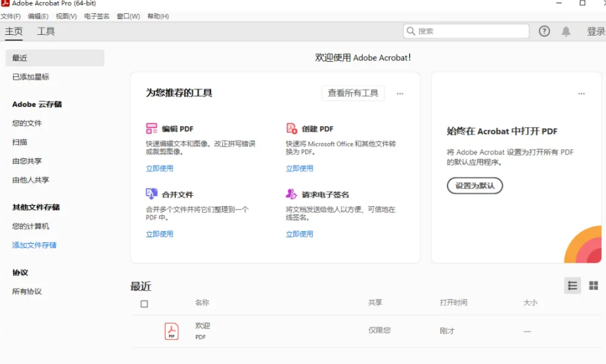This screenshot has width=606, height=364.
Task: Click the 欢迎 file name
Action: pos(202,326)
